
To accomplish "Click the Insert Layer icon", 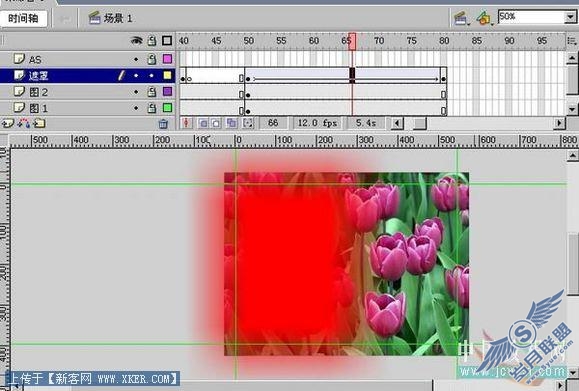I will (x=8, y=123).
